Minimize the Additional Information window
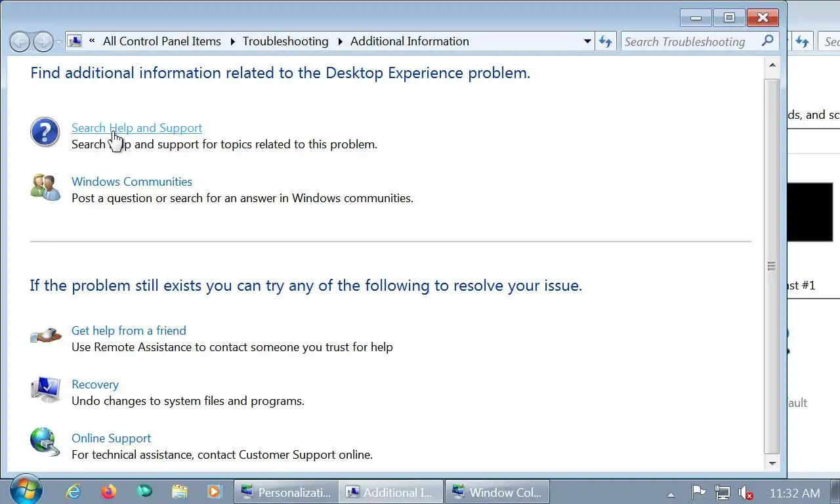The height and width of the screenshot is (504, 840). click(696, 18)
